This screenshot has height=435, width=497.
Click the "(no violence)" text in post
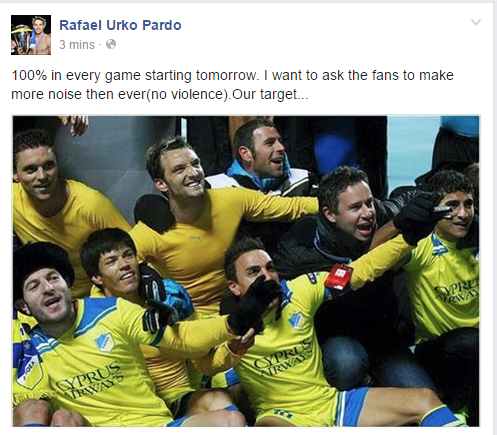click(x=188, y=94)
